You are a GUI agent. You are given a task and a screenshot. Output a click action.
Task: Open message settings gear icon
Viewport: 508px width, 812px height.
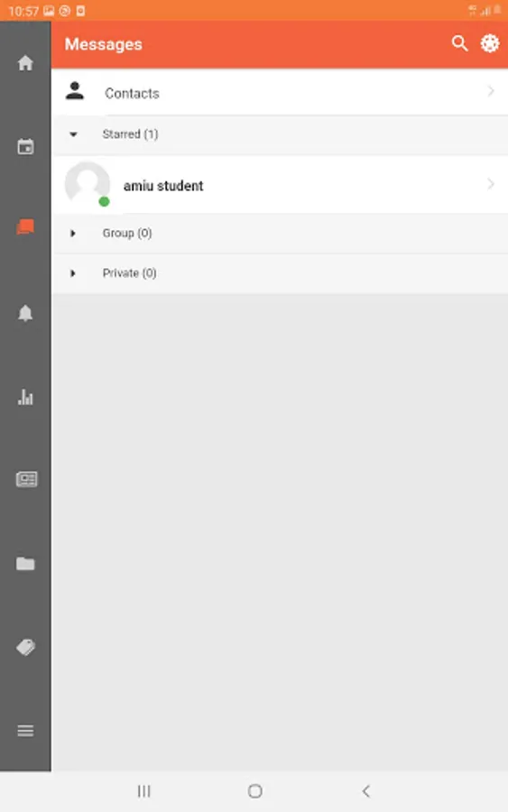pos(489,43)
